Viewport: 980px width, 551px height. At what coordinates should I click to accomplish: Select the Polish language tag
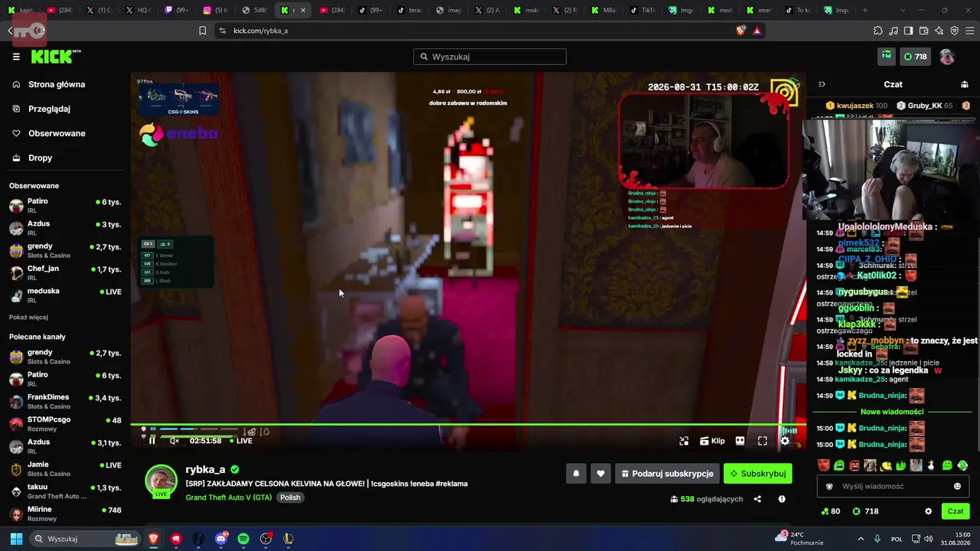pos(290,497)
